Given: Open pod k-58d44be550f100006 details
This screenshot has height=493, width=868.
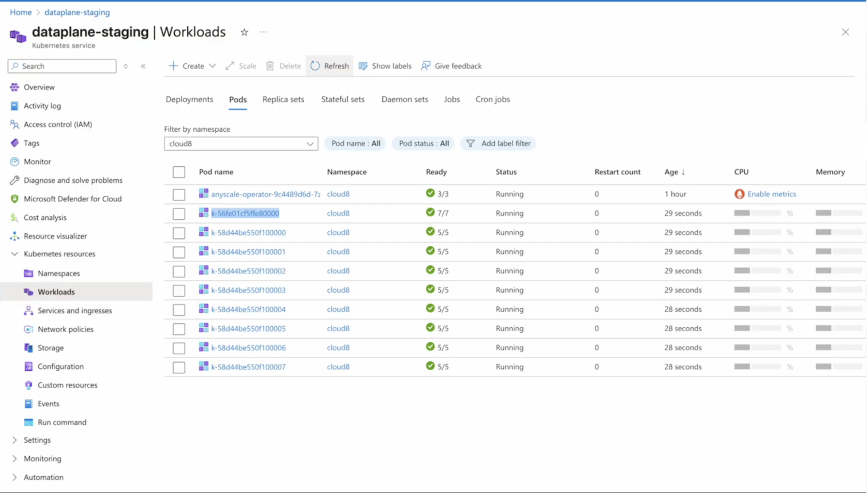Looking at the screenshot, I should (x=249, y=347).
